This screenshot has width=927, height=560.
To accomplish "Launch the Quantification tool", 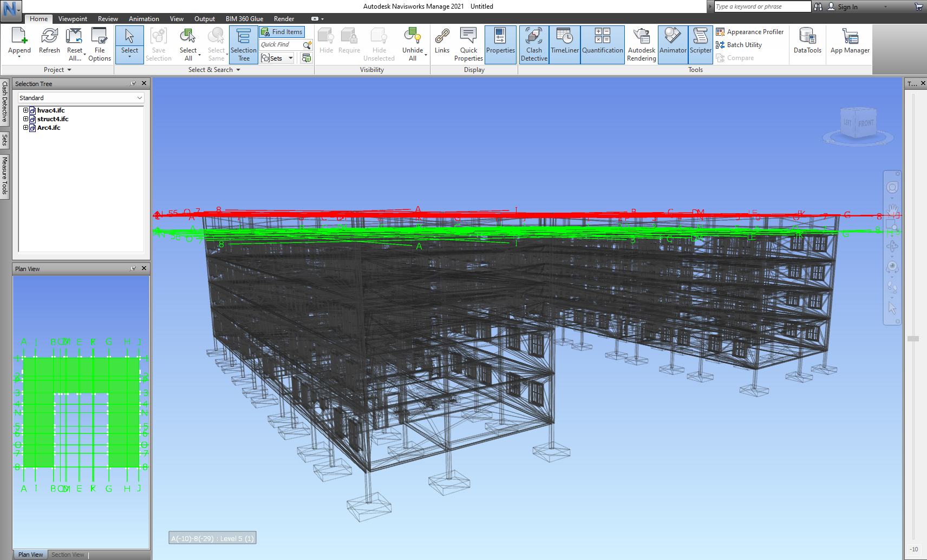I will (x=602, y=44).
